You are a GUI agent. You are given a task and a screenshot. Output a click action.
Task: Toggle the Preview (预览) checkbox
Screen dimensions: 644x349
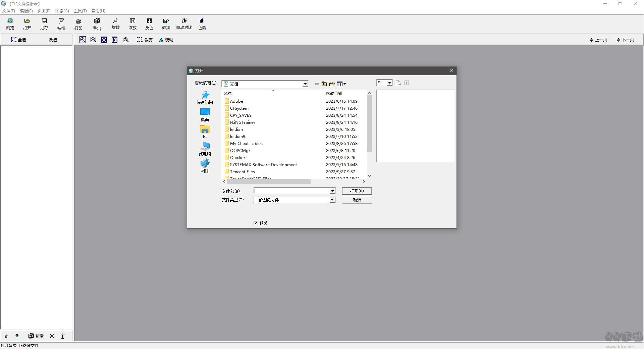[256, 223]
